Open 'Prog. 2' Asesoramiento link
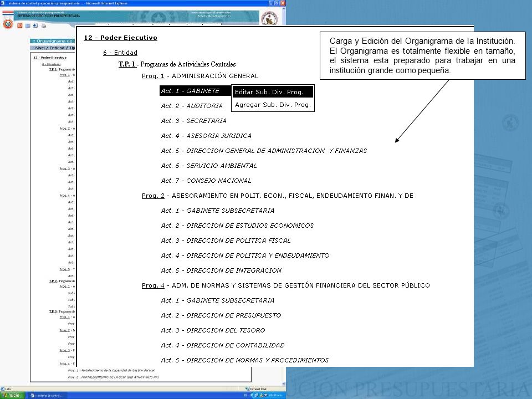The height and width of the screenshot is (399, 532). tap(153, 196)
